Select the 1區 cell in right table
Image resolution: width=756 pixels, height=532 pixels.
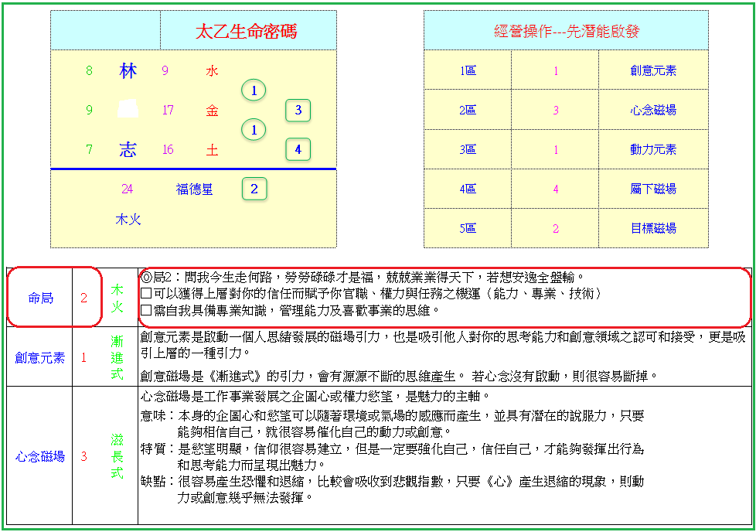[468, 70]
